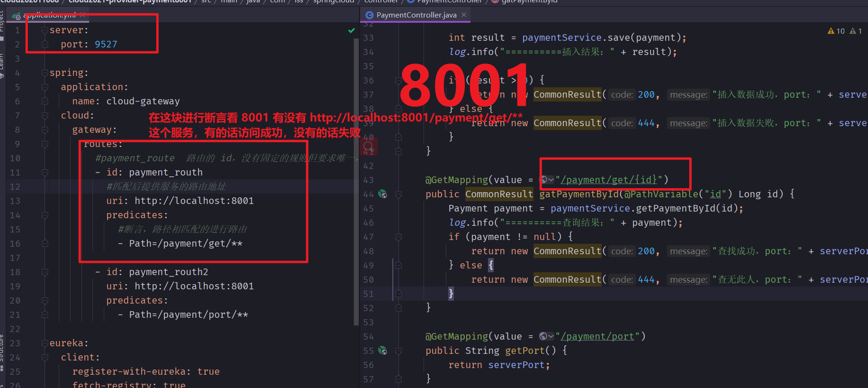
Task: Click the gatPaymentById method name
Action: pos(579,194)
